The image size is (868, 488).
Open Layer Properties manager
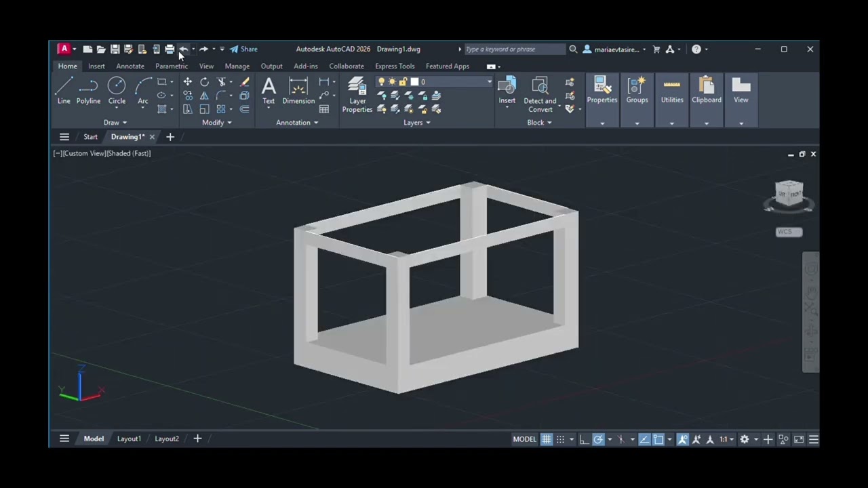pos(357,95)
